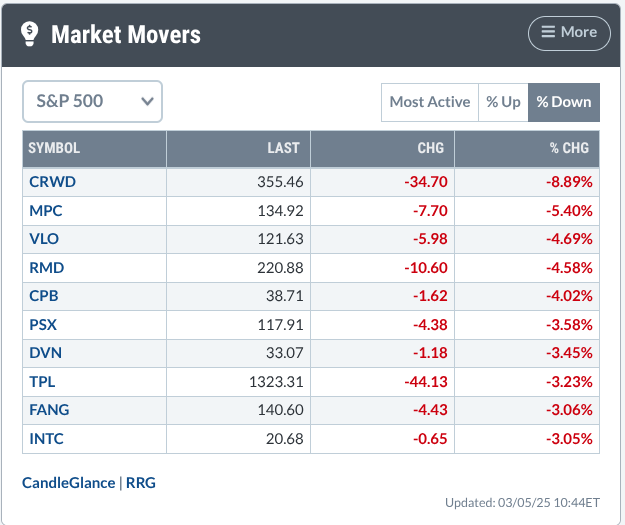Open the INTC symbol link
The height and width of the screenshot is (525, 625).
[46, 438]
